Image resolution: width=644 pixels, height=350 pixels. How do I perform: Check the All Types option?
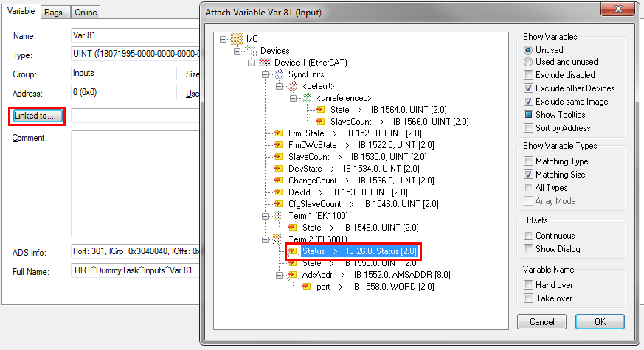(x=529, y=188)
